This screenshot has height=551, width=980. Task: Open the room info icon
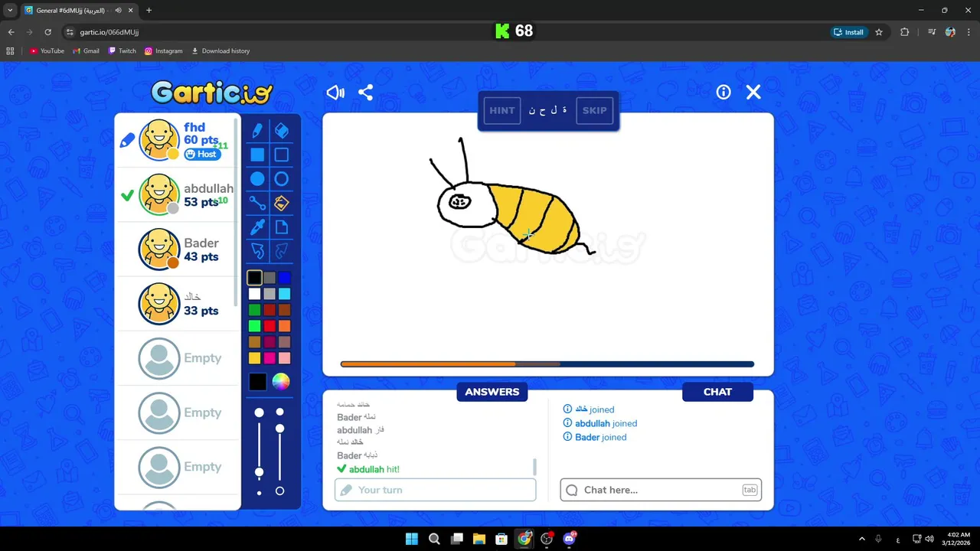pyautogui.click(x=724, y=92)
